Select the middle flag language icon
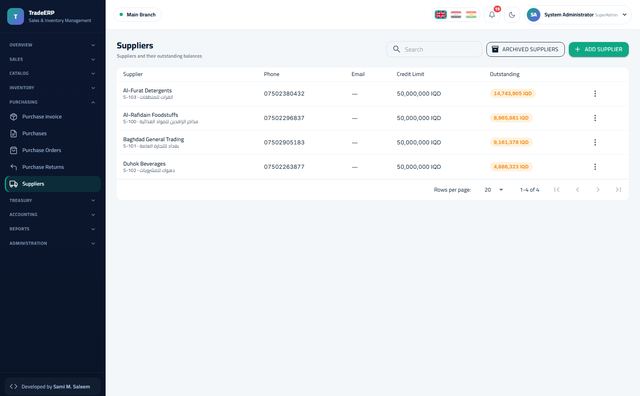Viewport: 640px width, 396px height. coord(456,15)
